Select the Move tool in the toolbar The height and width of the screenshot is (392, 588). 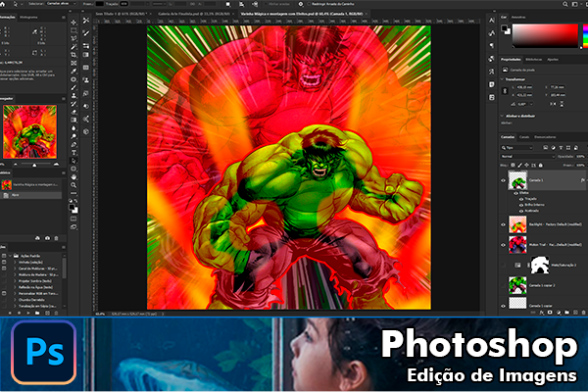coord(73,23)
